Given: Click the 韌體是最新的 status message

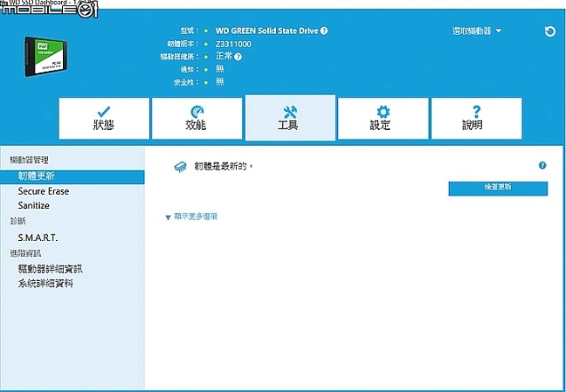Looking at the screenshot, I should (224, 167).
